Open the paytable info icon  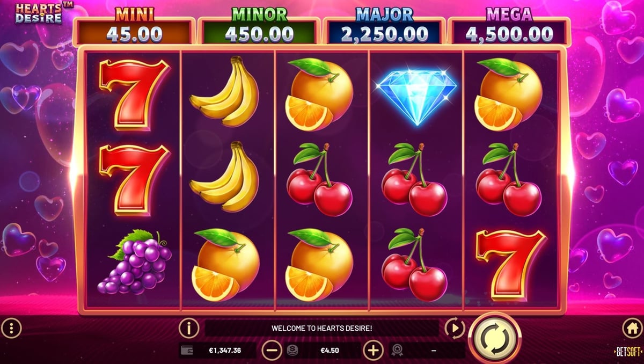coord(188,327)
